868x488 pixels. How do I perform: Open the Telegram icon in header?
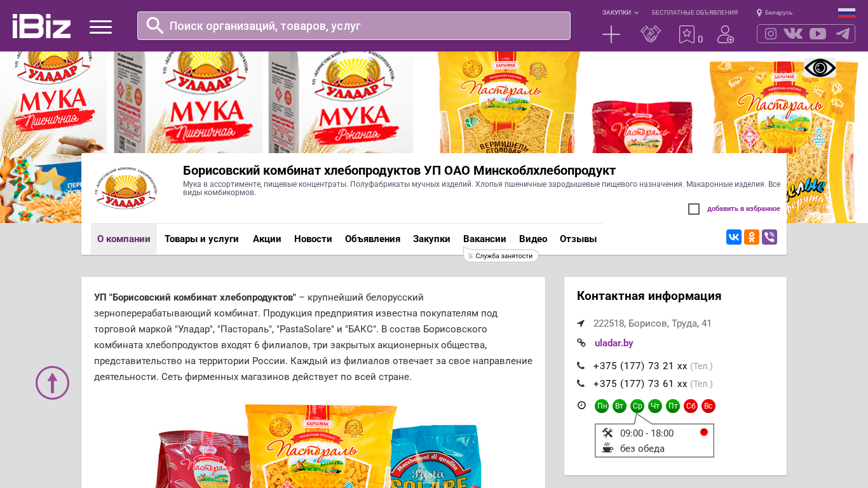coord(843,34)
